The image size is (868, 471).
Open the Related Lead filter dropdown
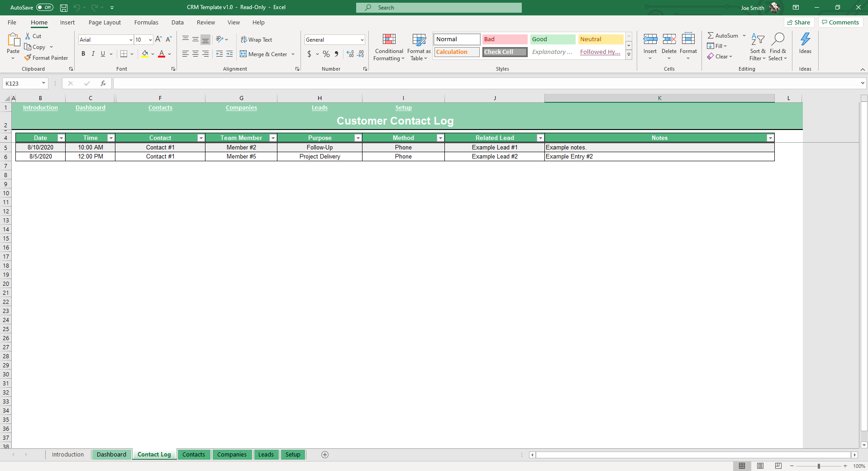click(540, 138)
